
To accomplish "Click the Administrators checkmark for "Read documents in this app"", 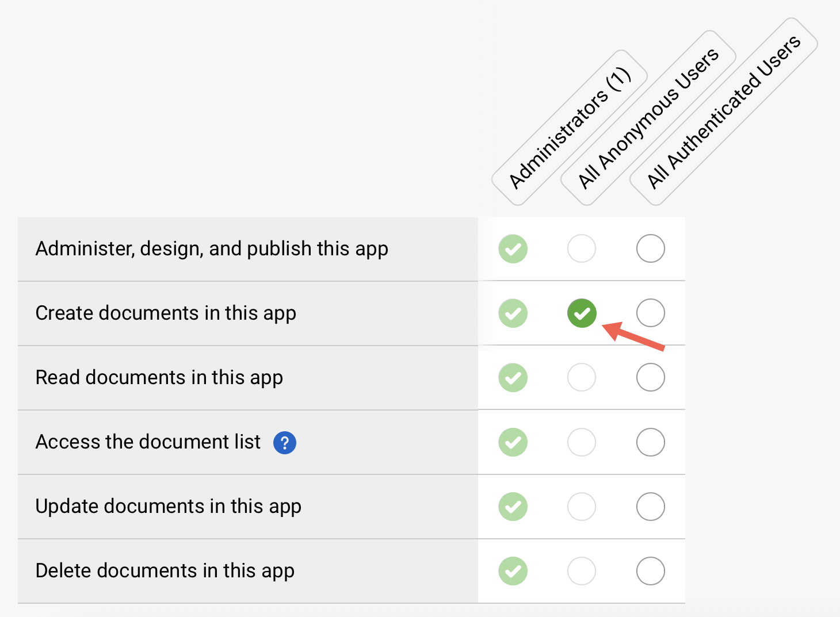I will [513, 377].
